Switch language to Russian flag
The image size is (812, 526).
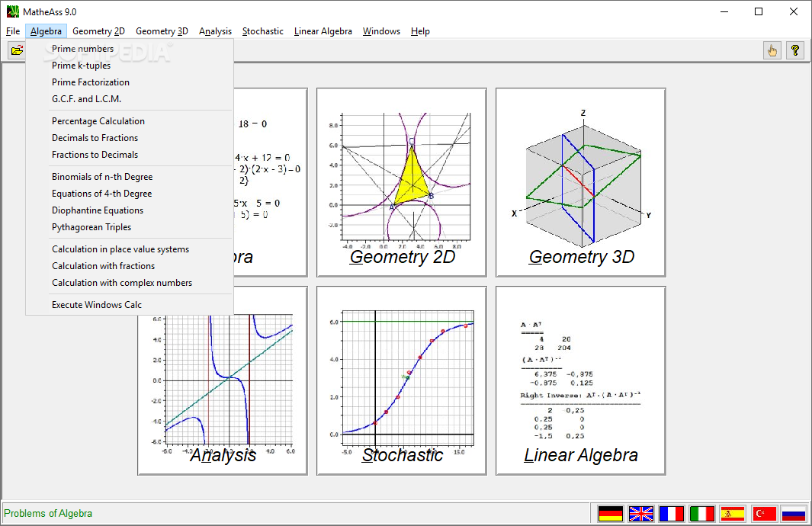pos(794,514)
